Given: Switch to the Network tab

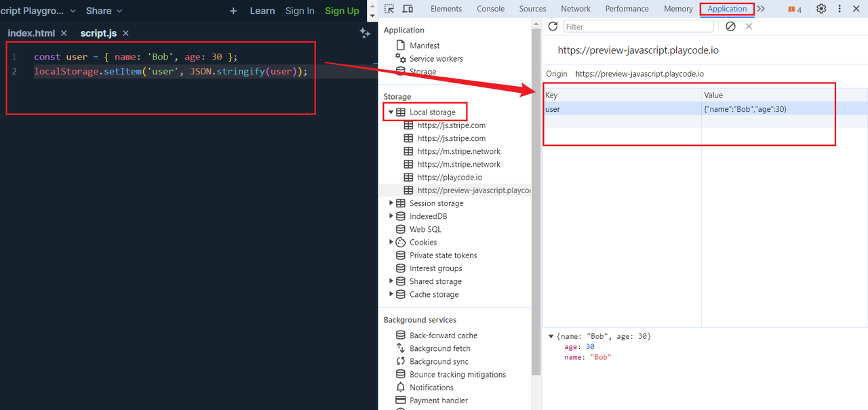Looking at the screenshot, I should tap(576, 9).
